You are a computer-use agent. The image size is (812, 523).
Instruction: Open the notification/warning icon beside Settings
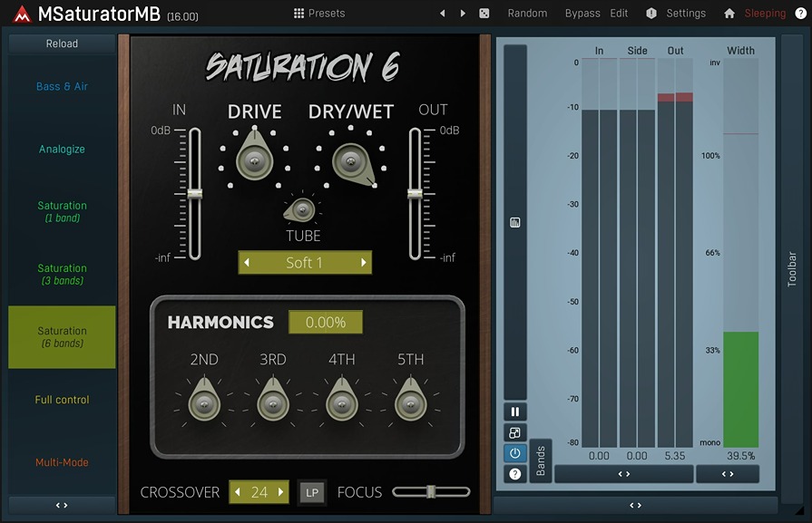pos(651,13)
